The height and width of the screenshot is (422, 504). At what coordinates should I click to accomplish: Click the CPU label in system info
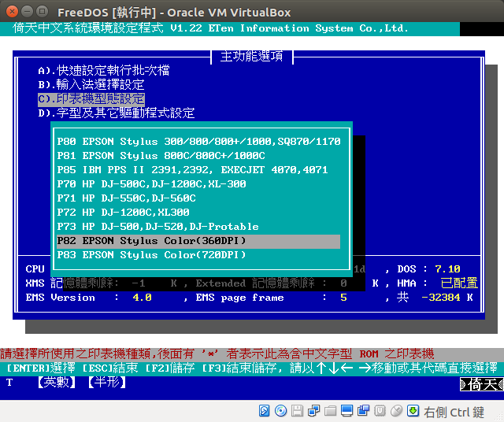[35, 269]
